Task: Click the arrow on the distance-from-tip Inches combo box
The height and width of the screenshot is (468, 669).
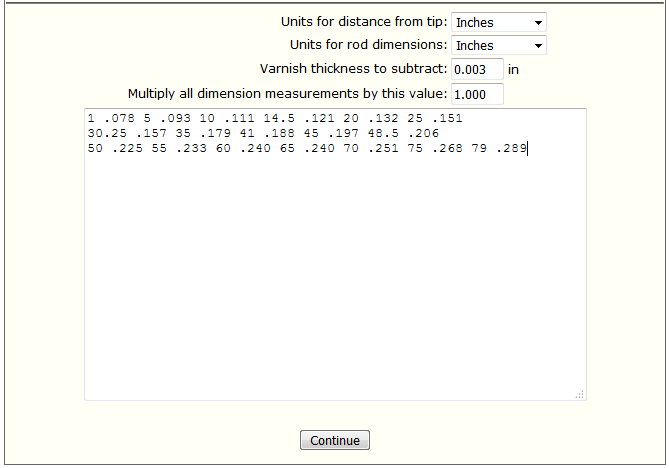Action: click(x=538, y=23)
